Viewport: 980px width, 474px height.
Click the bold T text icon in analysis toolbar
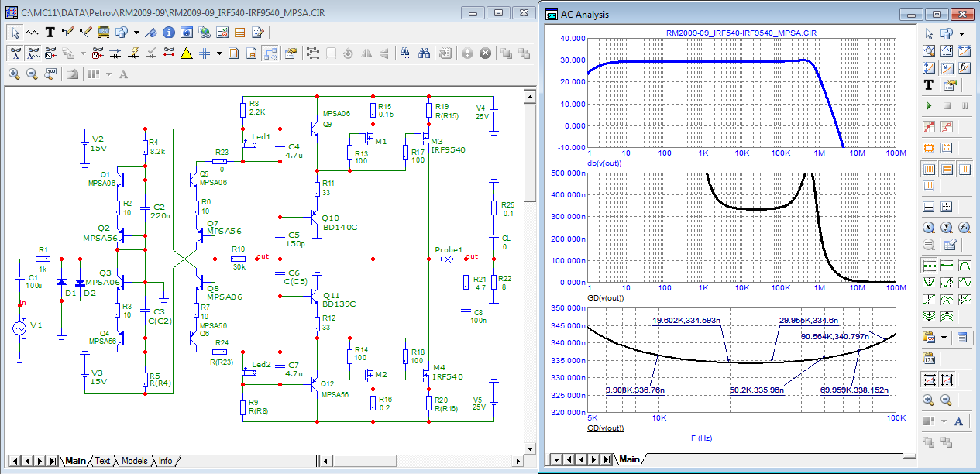(928, 84)
